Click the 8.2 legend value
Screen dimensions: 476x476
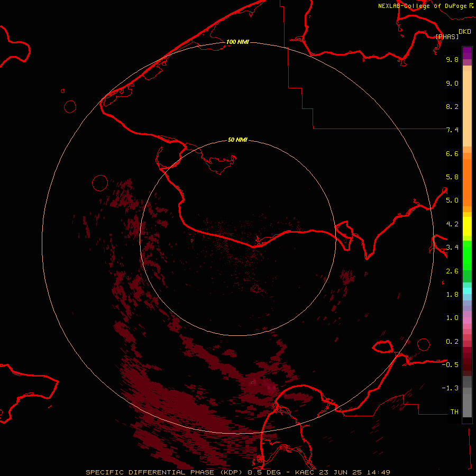[x=452, y=106]
